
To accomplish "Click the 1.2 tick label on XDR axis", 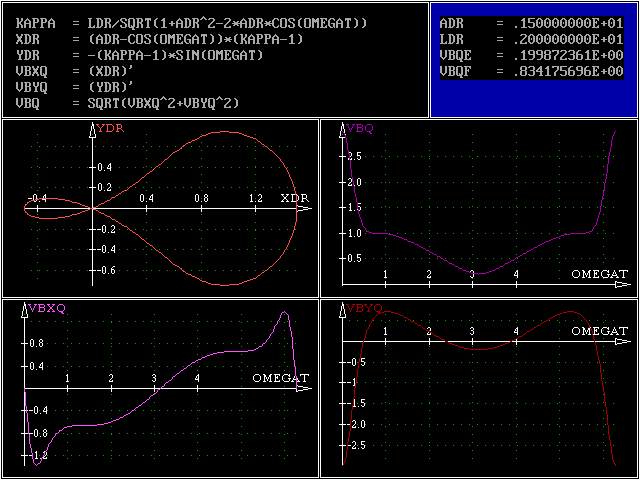I will (256, 199).
